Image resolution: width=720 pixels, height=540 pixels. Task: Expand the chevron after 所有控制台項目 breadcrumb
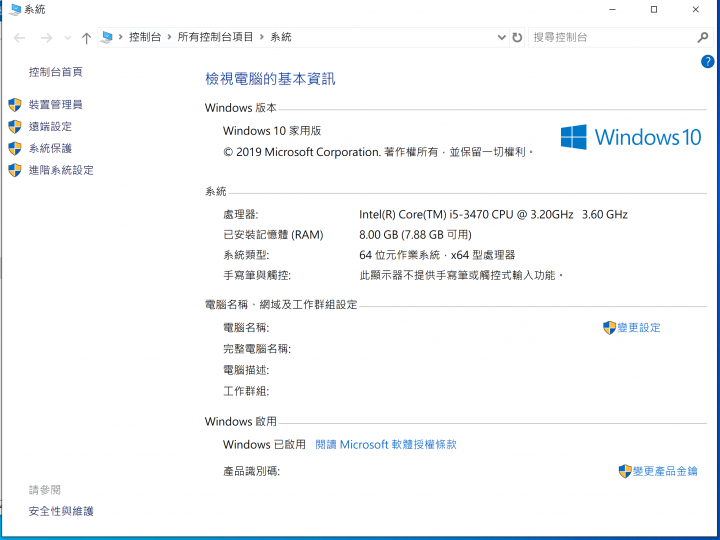[x=262, y=37]
